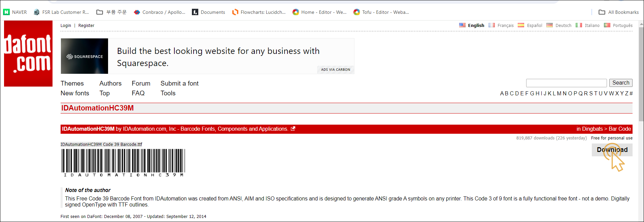Click the dafont.com logo
The width and height of the screenshot is (644, 222).
tap(28, 54)
